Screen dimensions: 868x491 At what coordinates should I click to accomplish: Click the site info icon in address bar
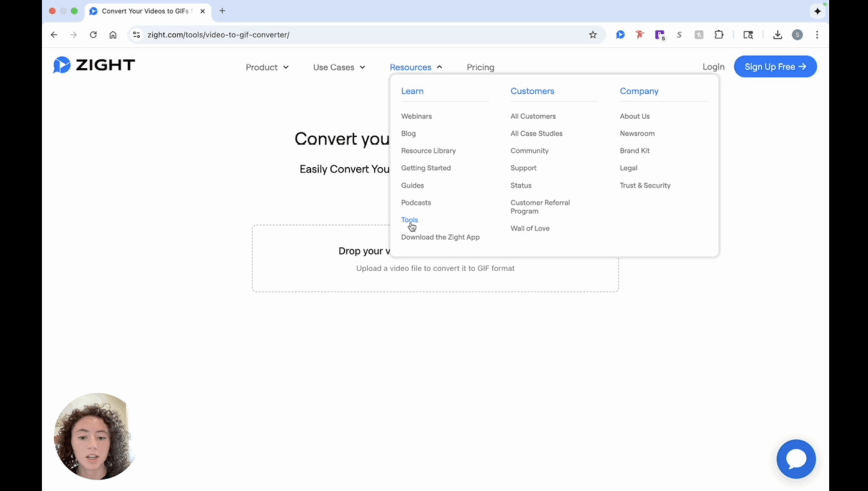tap(136, 34)
